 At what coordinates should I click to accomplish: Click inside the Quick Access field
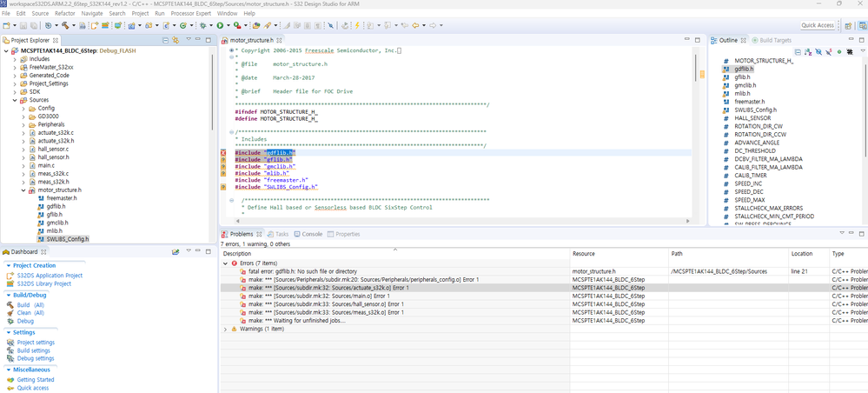(x=817, y=25)
